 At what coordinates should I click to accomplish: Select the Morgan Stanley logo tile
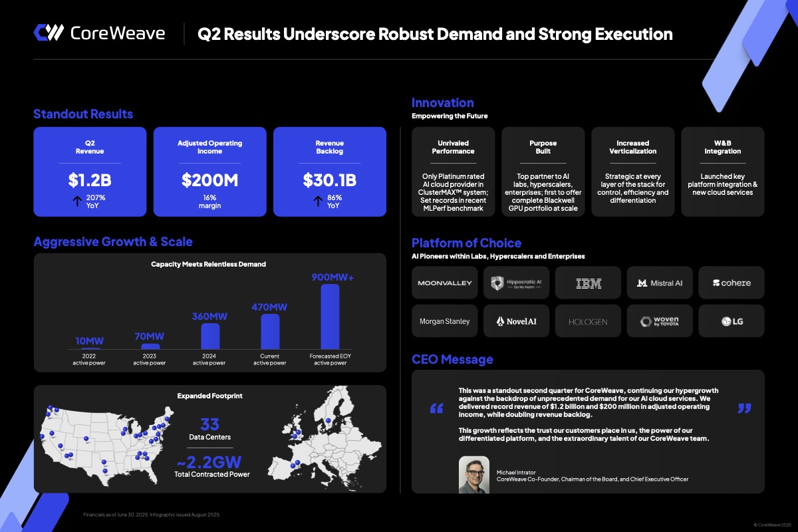click(x=445, y=321)
